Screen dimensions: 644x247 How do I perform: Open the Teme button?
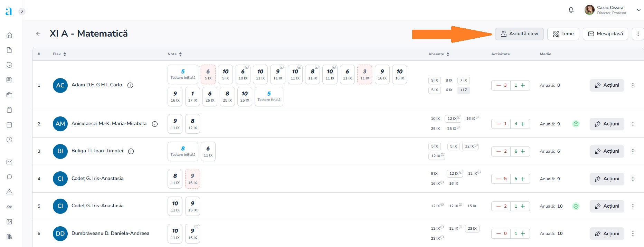[x=563, y=34]
